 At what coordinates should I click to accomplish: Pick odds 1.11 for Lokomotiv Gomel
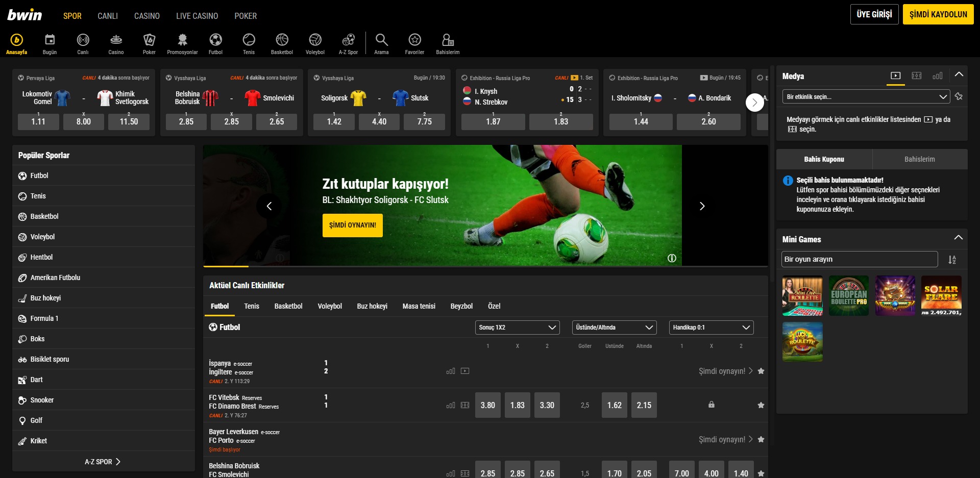38,121
